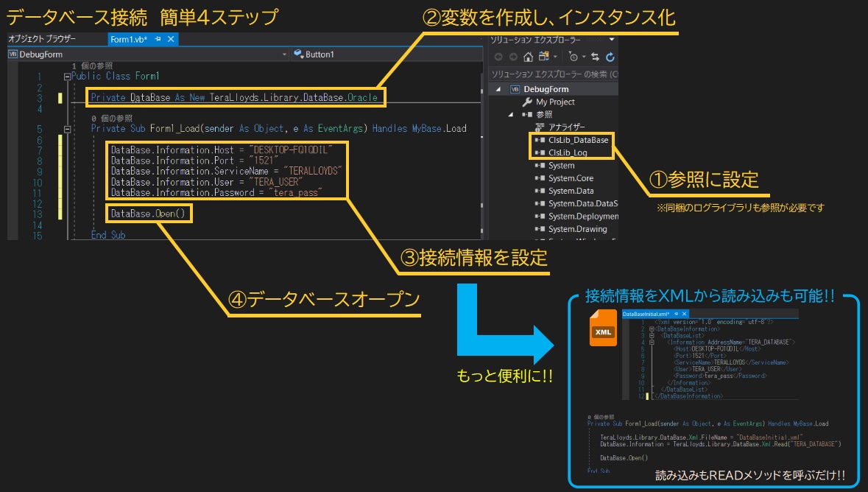
Task: Click line number 13 in editor margin
Action: (37, 214)
